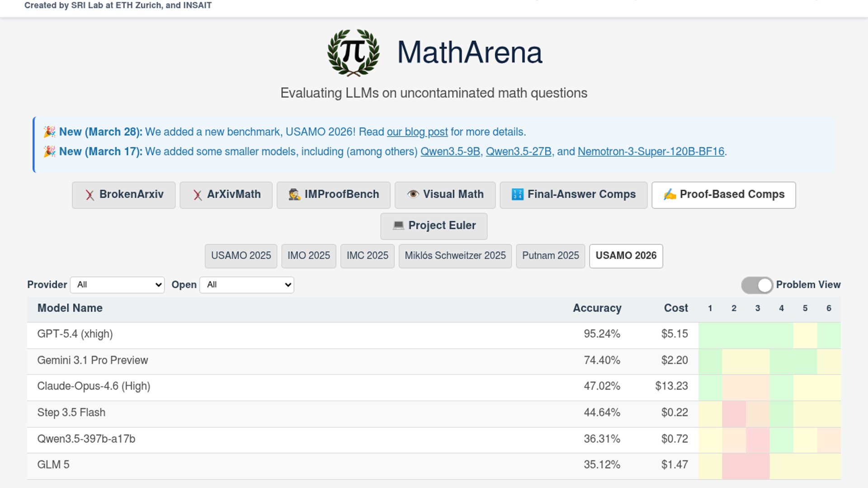Image resolution: width=868 pixels, height=488 pixels.
Task: Open the 'our blog post' link
Action: tap(417, 132)
